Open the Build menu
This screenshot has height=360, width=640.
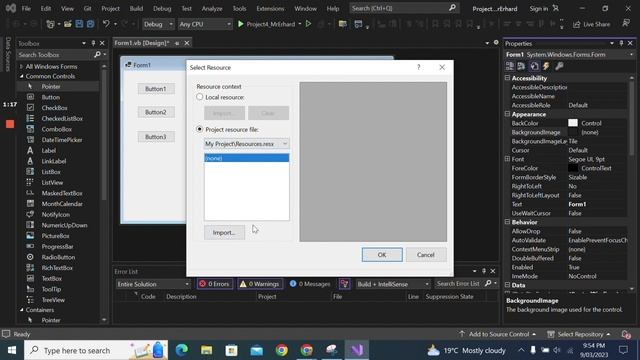136,8
